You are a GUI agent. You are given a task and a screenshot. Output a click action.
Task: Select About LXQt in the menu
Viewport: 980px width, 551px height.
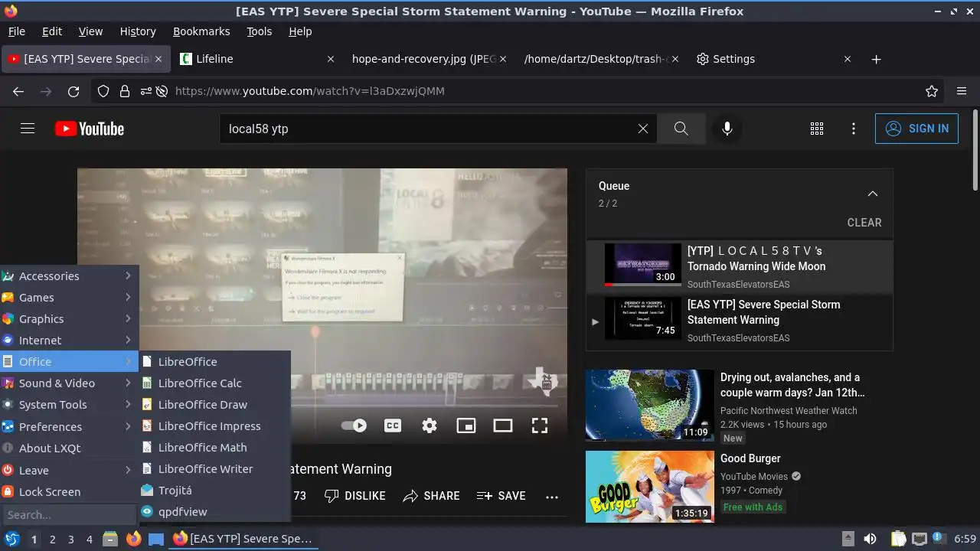[69, 448]
